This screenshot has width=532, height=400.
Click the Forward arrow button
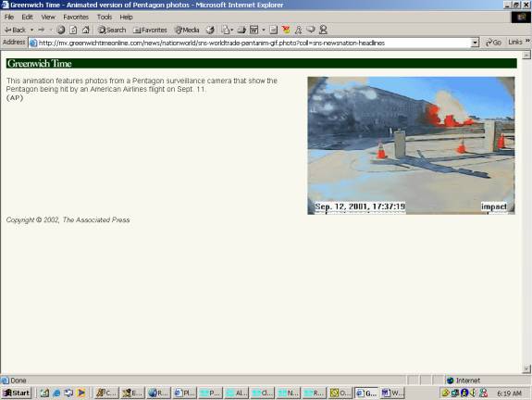click(42, 30)
